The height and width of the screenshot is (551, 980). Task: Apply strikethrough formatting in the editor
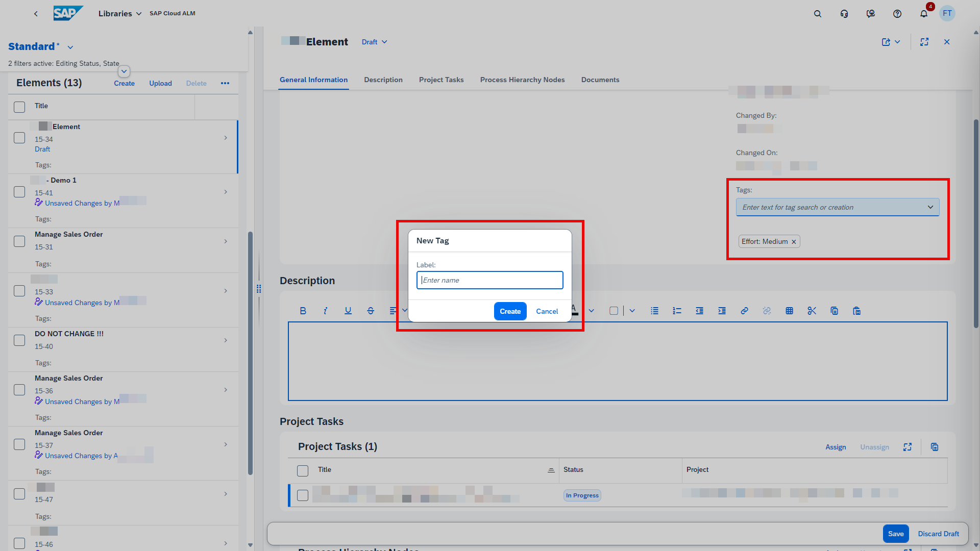370,310
